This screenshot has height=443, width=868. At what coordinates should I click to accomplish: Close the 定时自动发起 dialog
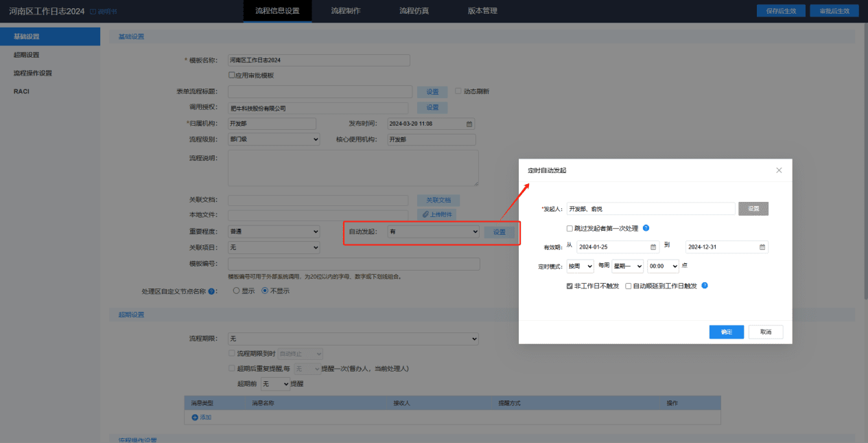(779, 170)
